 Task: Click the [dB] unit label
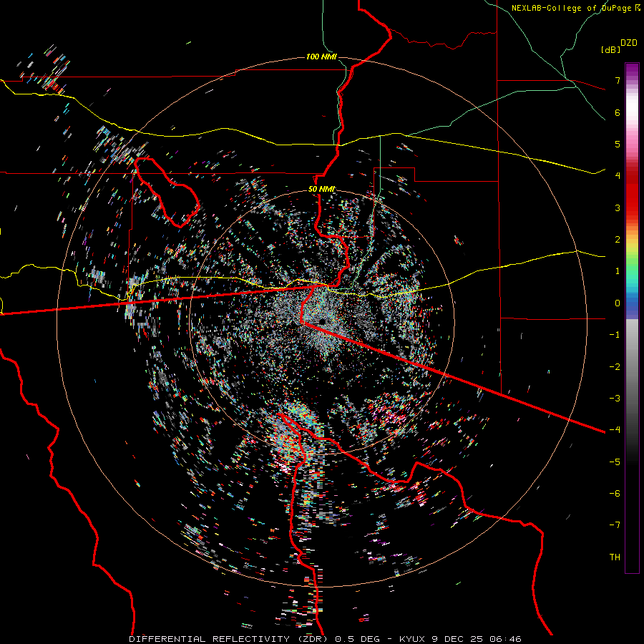coord(610,49)
